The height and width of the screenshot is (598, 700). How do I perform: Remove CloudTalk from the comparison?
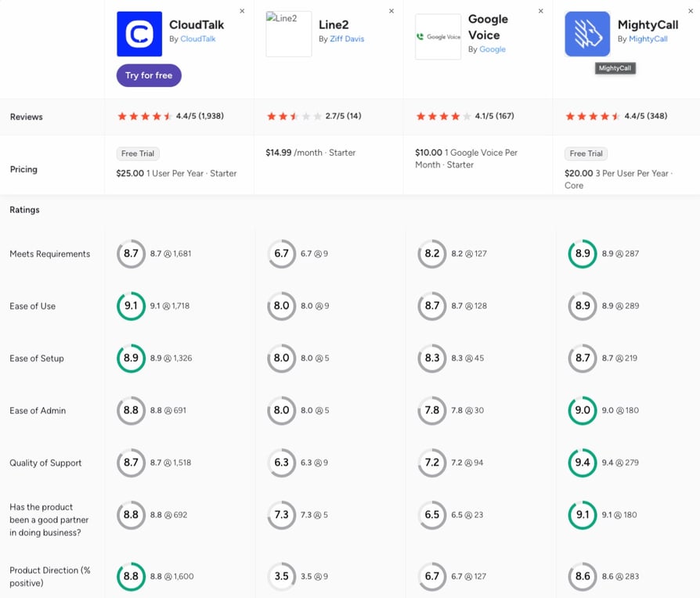click(242, 11)
